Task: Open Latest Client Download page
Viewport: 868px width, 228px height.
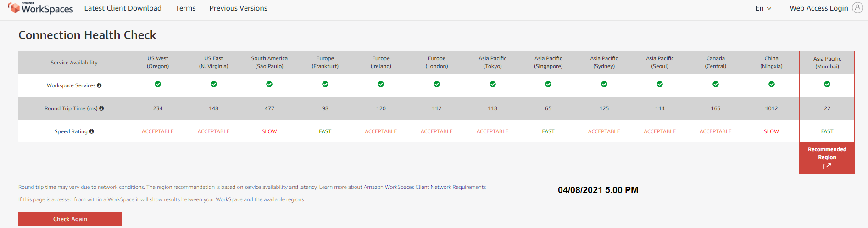Action: click(x=123, y=8)
